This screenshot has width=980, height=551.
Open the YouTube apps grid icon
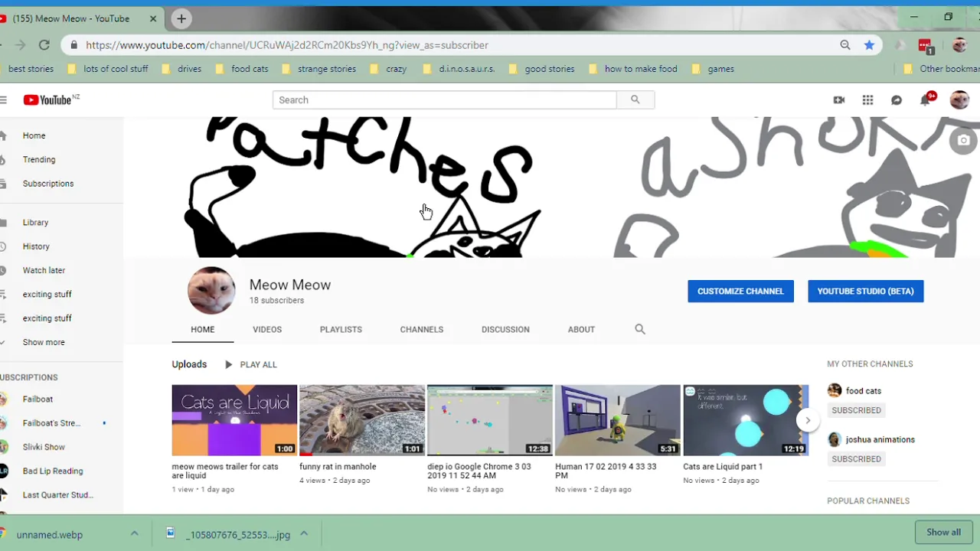pyautogui.click(x=867, y=99)
